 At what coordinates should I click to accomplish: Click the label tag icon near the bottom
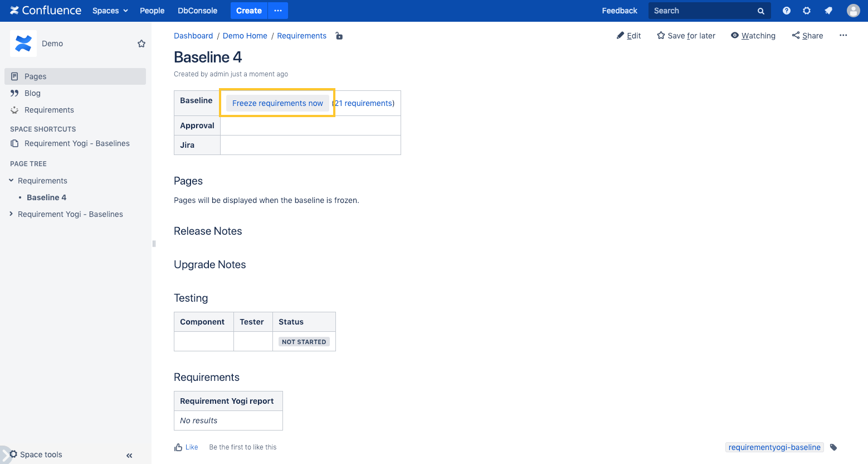[x=833, y=447]
